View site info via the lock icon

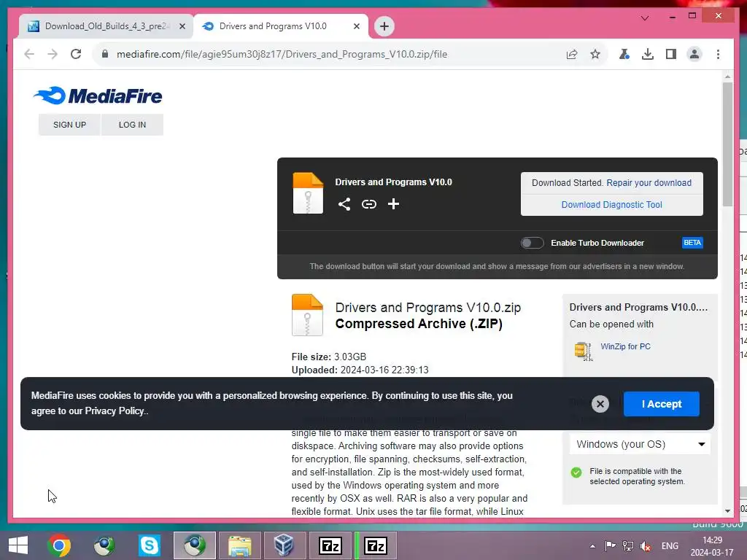[x=105, y=54]
